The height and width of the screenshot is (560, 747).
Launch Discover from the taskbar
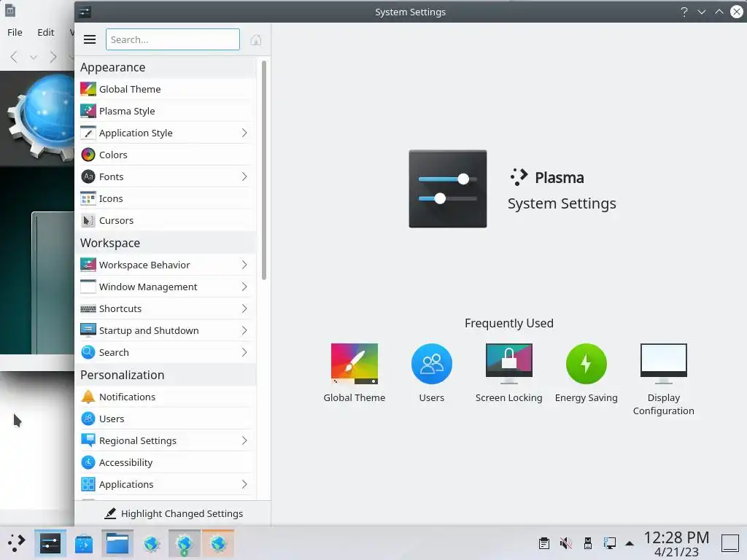click(x=84, y=543)
